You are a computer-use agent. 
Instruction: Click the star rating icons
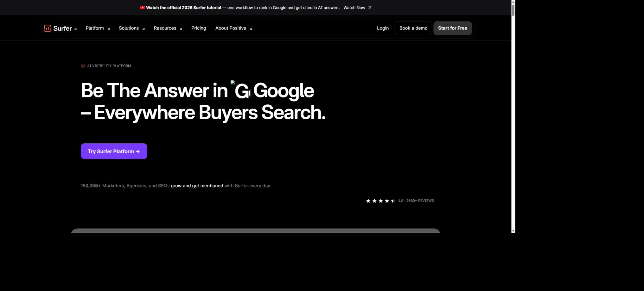380,201
